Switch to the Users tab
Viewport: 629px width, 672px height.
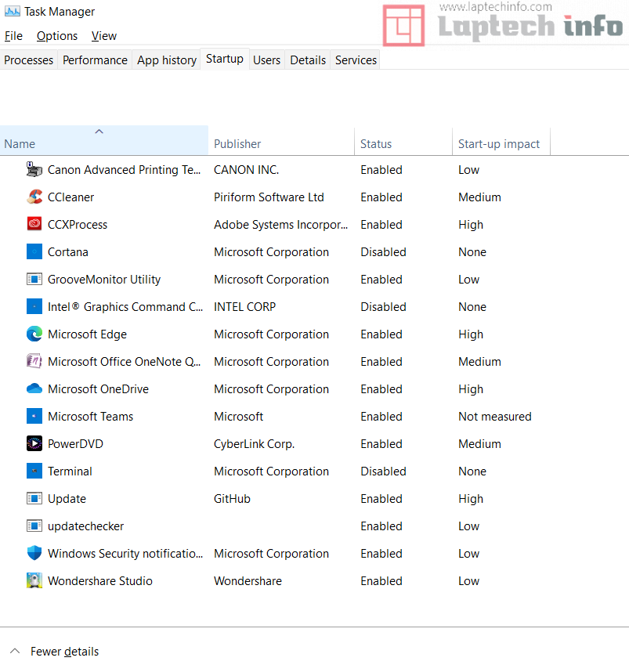point(266,60)
